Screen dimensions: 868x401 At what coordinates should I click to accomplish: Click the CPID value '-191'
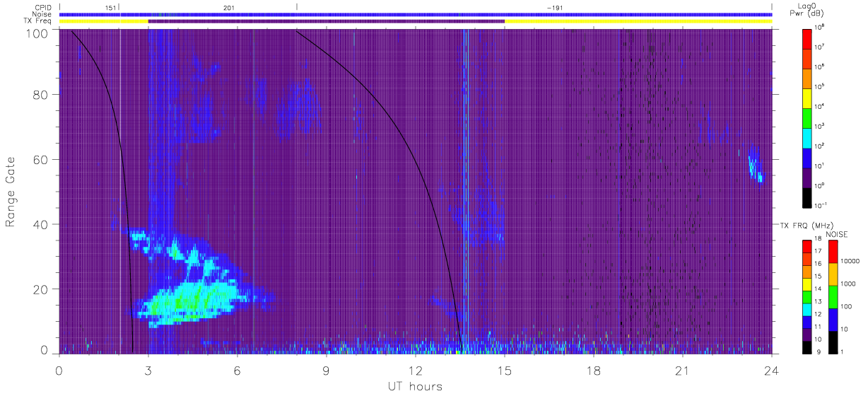click(555, 7)
